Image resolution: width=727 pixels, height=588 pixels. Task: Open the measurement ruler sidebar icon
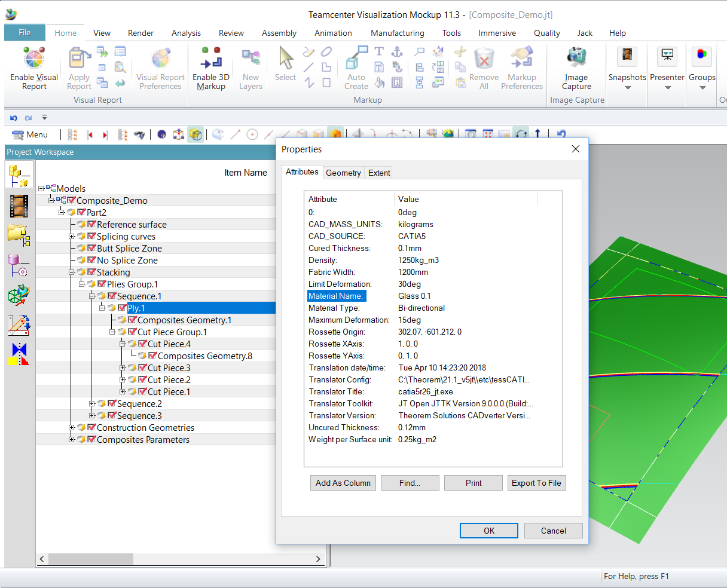19,324
